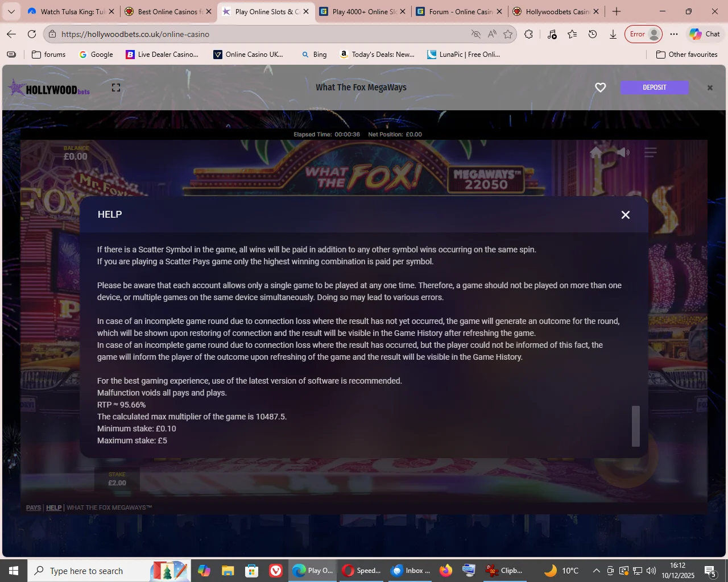Screen dimensions: 728x582
Task: Click the STAKE £2.00 selector
Action: click(117, 479)
